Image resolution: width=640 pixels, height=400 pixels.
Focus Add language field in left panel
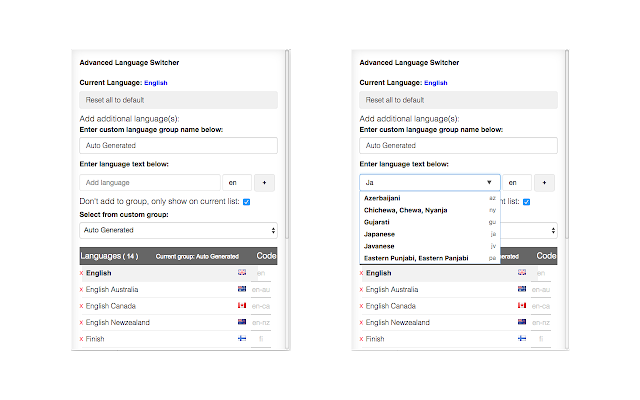tap(150, 183)
